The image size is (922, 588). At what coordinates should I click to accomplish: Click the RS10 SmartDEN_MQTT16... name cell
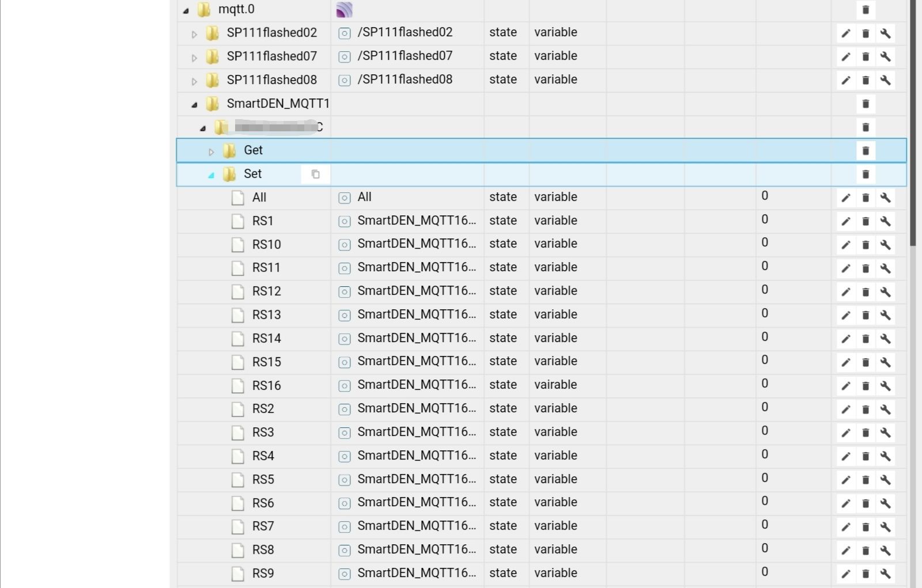pos(417,244)
